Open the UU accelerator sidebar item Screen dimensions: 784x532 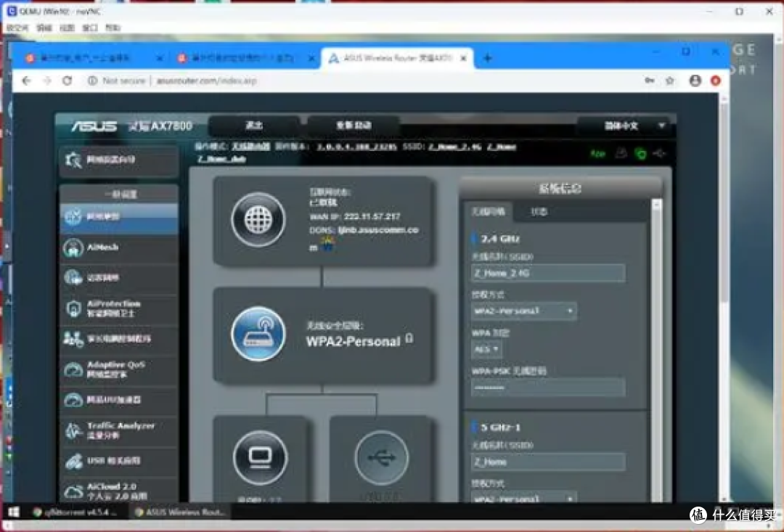pos(118,400)
